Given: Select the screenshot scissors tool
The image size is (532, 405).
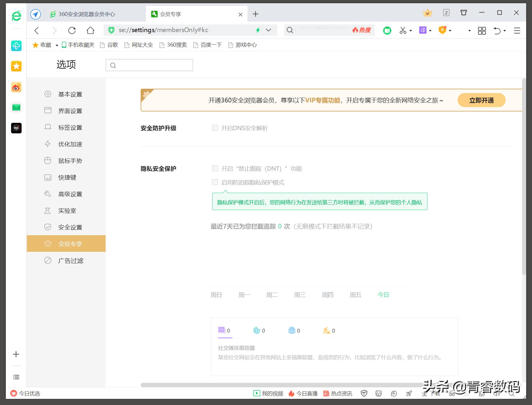Looking at the screenshot, I should (403, 30).
